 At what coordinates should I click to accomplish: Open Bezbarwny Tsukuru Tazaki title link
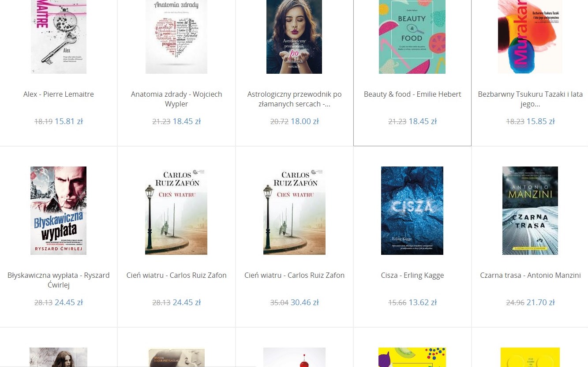[x=530, y=99]
